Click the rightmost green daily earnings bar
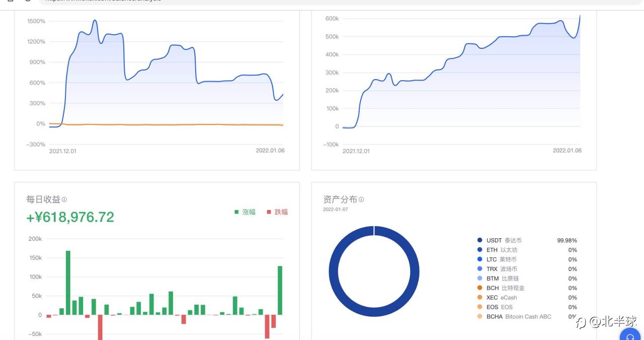This screenshot has width=644, height=340. (x=280, y=290)
